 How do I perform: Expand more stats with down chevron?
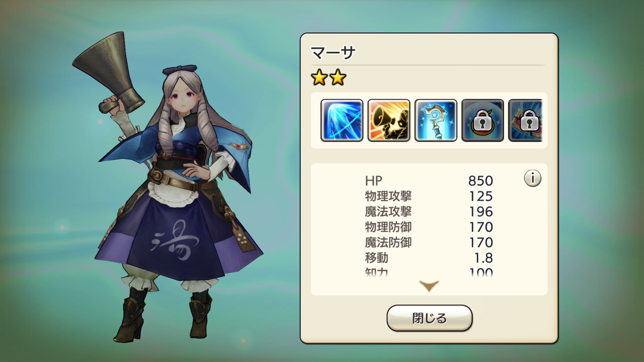[429, 286]
